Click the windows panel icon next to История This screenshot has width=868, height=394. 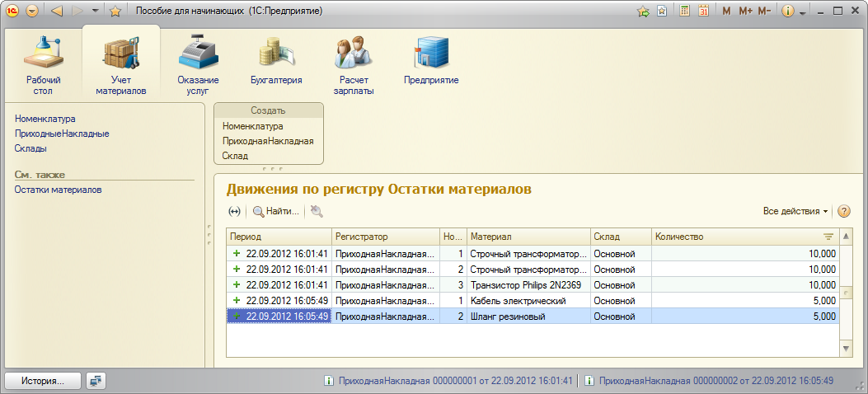click(96, 381)
